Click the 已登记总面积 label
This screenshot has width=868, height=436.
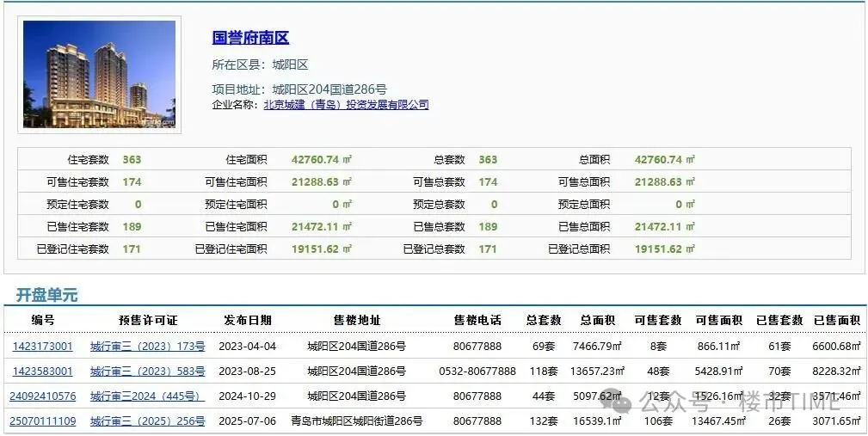pos(579,249)
